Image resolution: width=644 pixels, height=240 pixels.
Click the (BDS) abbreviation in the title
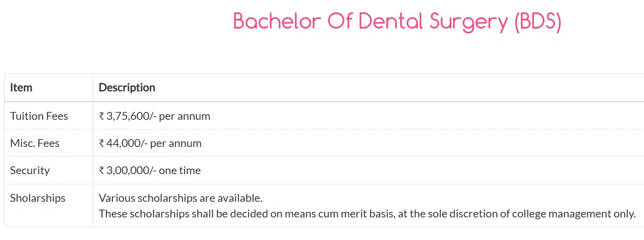(x=538, y=22)
